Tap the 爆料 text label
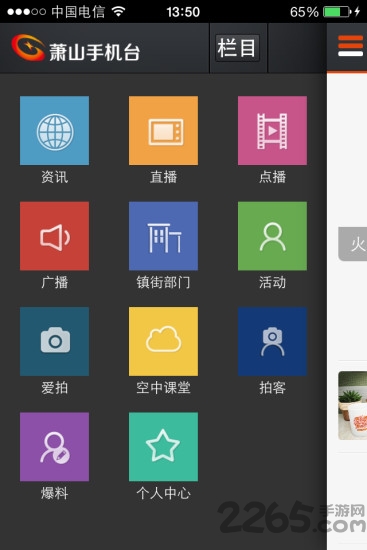Viewport: 367px width, 550px height. coord(54,494)
